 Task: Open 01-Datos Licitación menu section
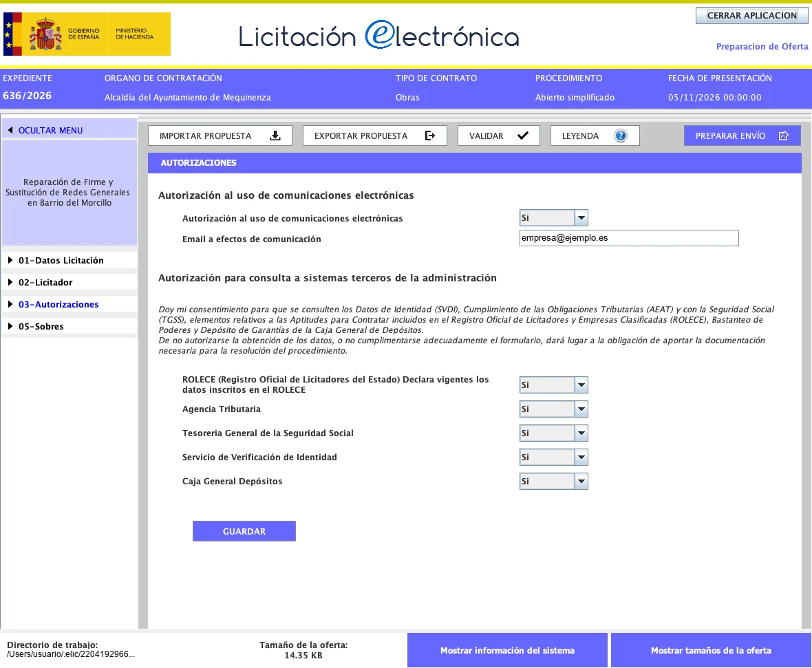70,260
